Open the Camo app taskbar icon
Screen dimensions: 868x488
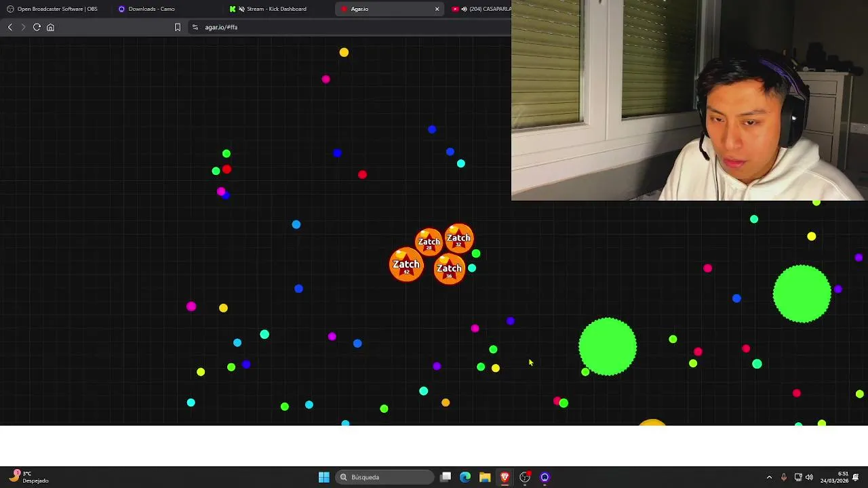click(x=545, y=477)
